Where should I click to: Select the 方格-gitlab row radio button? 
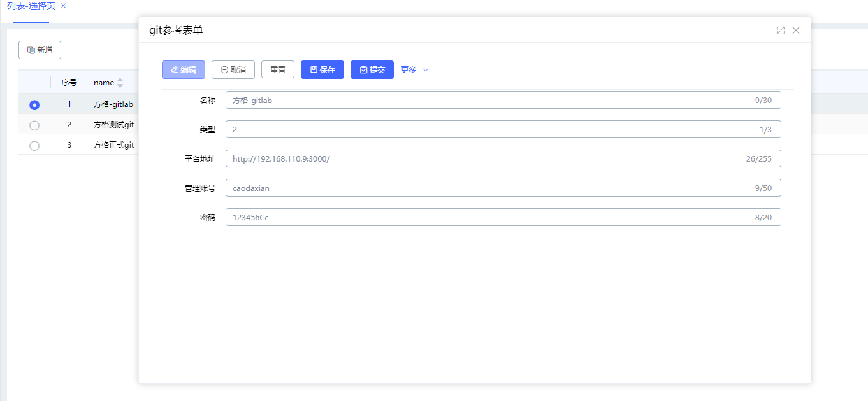34,105
